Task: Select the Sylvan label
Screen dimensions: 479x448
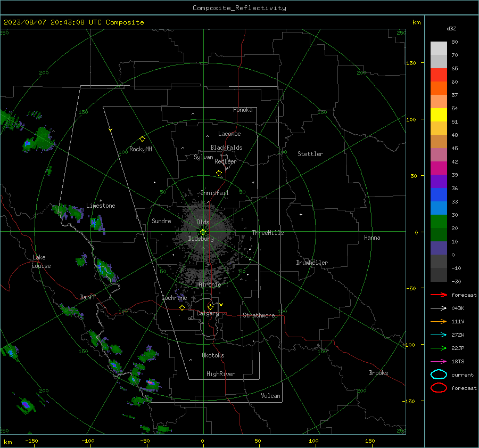Action: (x=203, y=157)
